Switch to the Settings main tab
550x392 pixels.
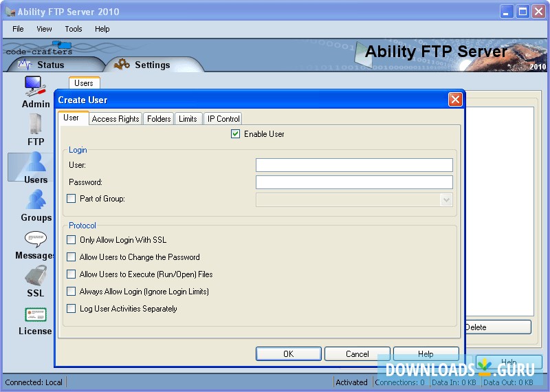tap(152, 65)
